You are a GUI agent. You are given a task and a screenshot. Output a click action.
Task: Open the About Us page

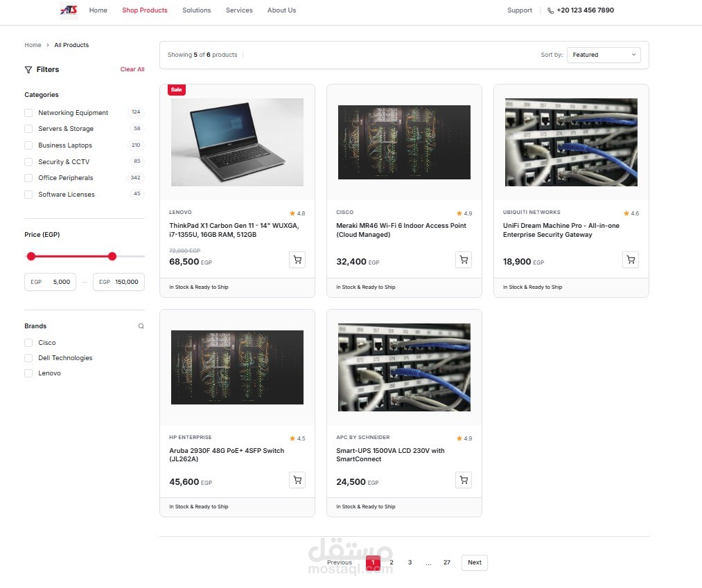(281, 10)
